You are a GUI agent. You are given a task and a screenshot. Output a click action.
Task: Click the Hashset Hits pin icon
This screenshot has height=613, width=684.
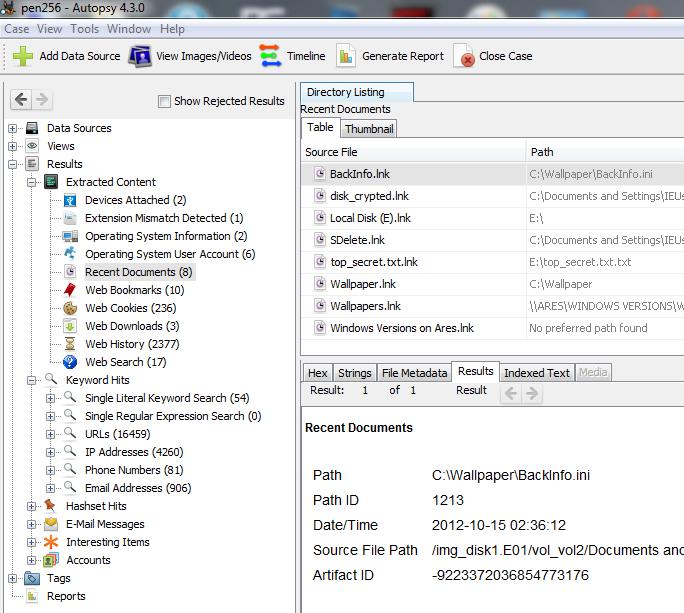coord(51,506)
